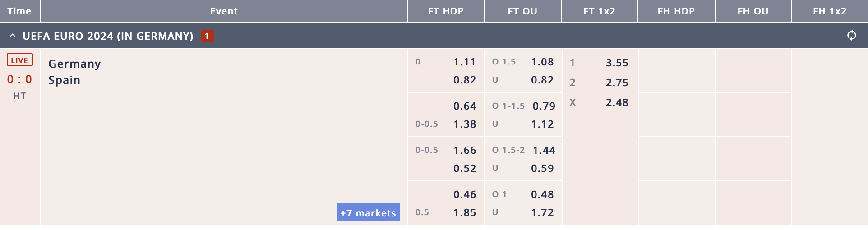
Task: Collapse the UEFA EURO 2024 league section
Action: click(x=13, y=36)
